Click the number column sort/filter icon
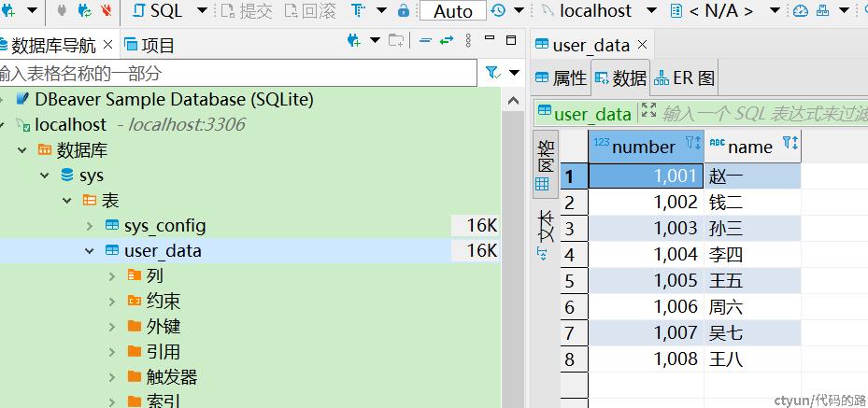 [x=692, y=144]
